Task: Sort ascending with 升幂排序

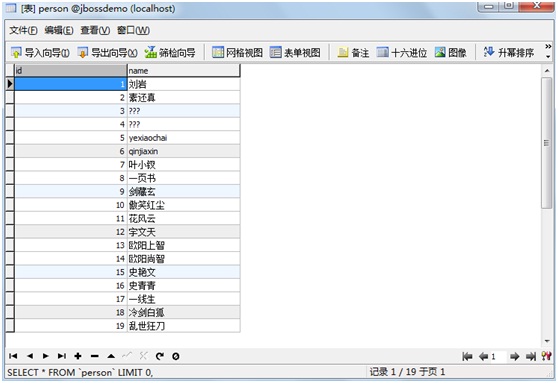Action: click(x=509, y=53)
